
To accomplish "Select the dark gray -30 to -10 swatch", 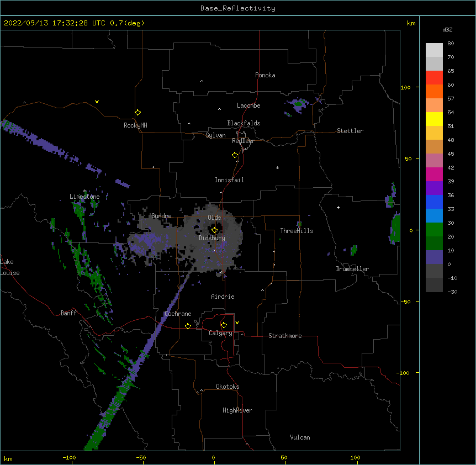I will 434,285.
